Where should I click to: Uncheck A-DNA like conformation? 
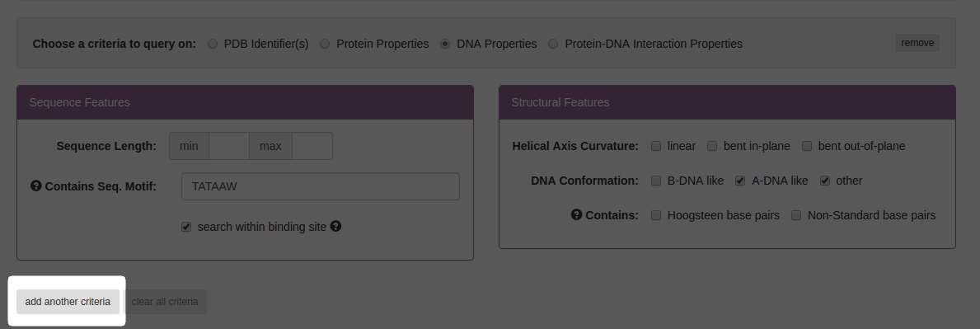[740, 181]
